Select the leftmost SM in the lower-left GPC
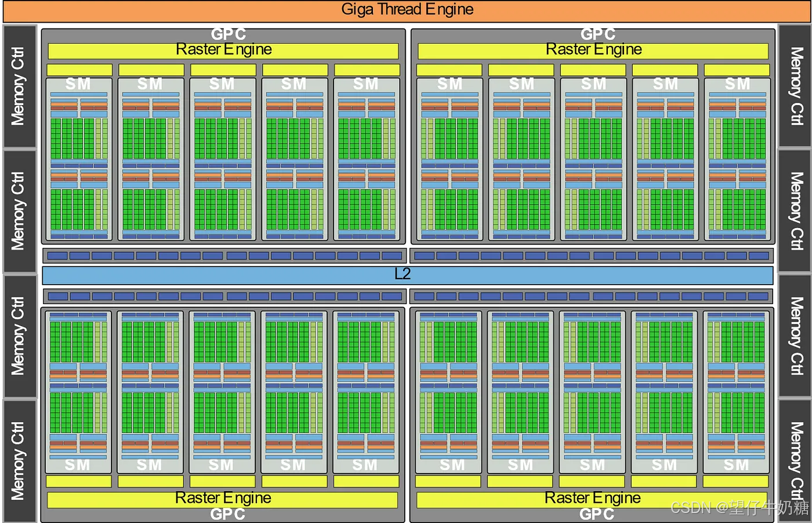The image size is (812, 523). (x=78, y=392)
